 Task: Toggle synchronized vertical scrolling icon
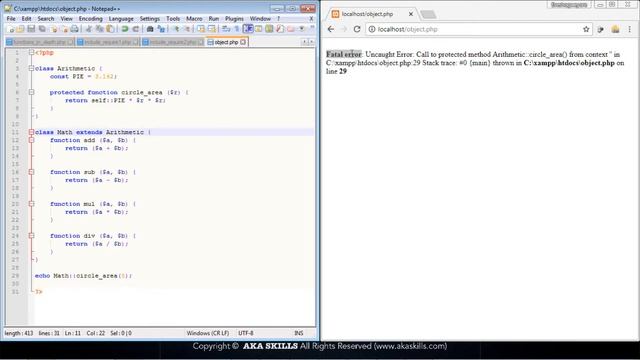(x=201, y=29)
